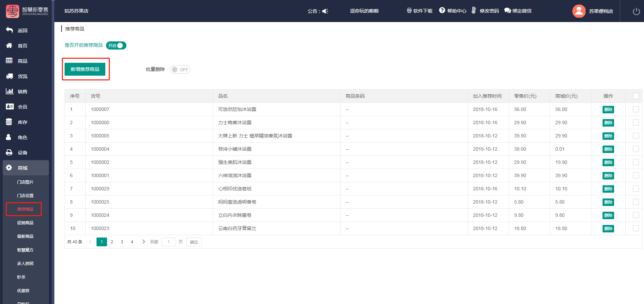Check the checkbox for 云南白药牙膏留兰 row
Viewport: 644px width, 304px height.
pyautogui.click(x=636, y=228)
